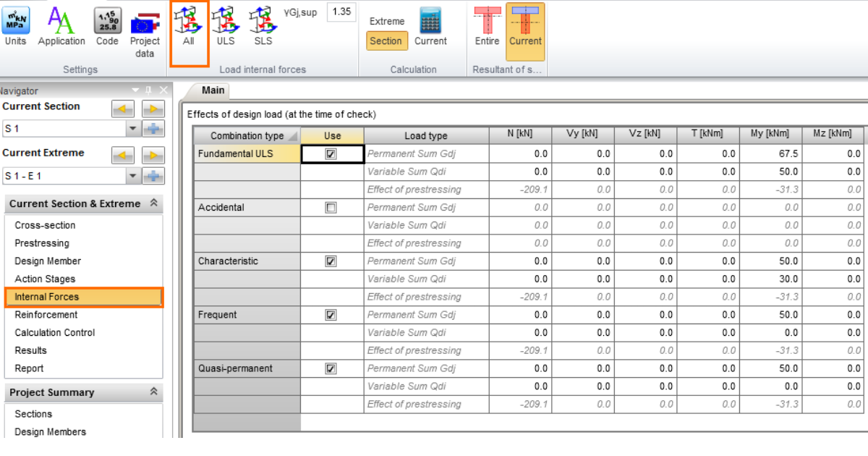Viewport: 868px width, 456px height.
Task: Switch to the Main tab
Action: coord(211,90)
